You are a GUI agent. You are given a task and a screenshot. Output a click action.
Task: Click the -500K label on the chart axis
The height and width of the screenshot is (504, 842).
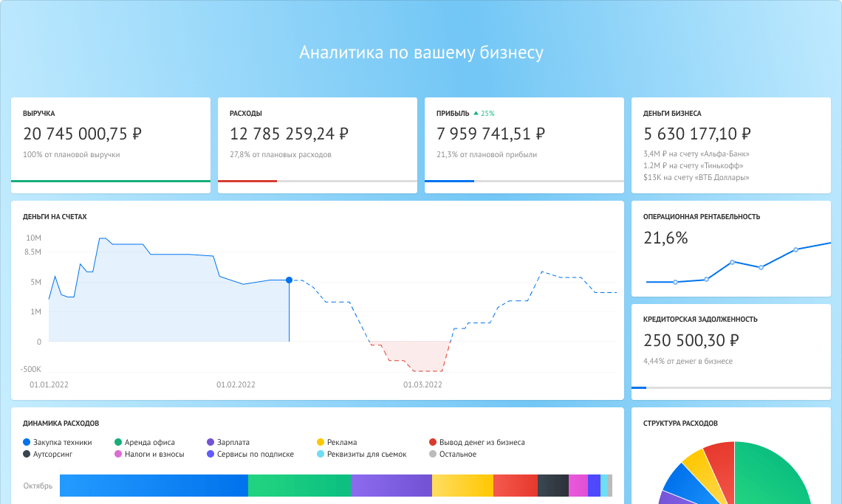coord(30,369)
